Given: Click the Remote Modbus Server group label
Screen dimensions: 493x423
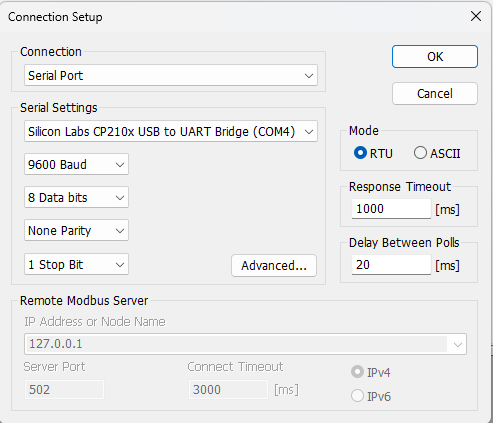Looking at the screenshot, I should (x=84, y=301).
